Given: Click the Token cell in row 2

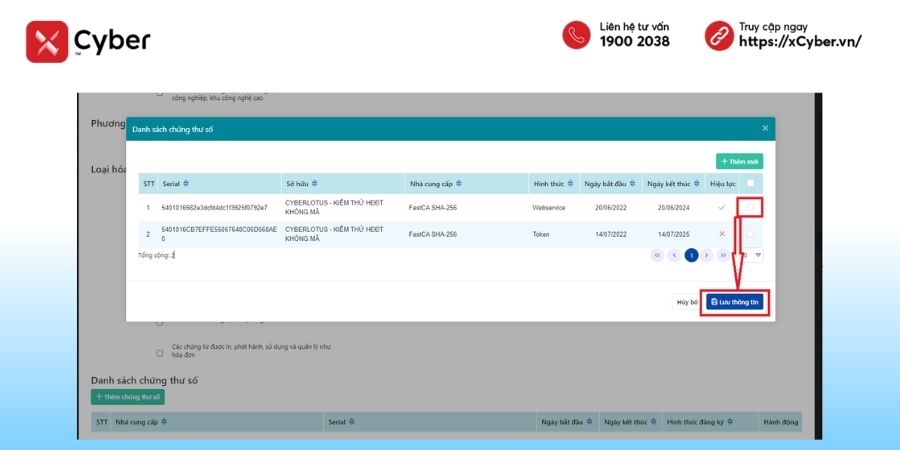Looking at the screenshot, I should 541,234.
